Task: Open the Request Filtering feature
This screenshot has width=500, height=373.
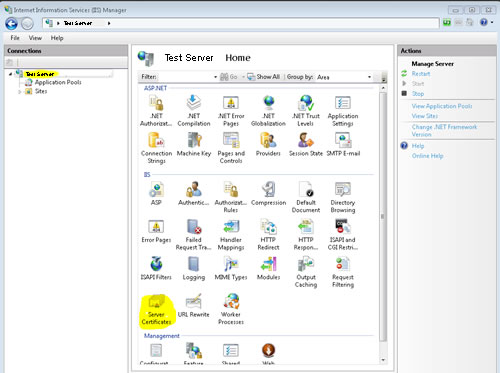Action: tap(343, 272)
